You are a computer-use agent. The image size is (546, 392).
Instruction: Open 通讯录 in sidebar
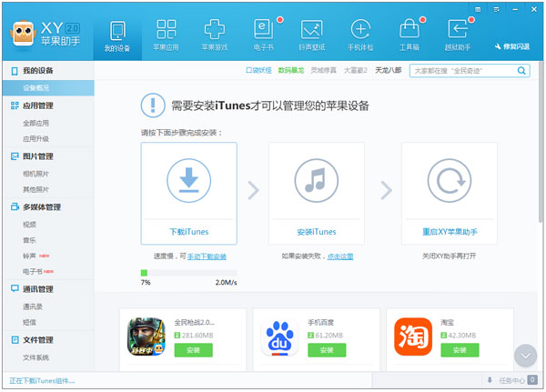coord(33,307)
